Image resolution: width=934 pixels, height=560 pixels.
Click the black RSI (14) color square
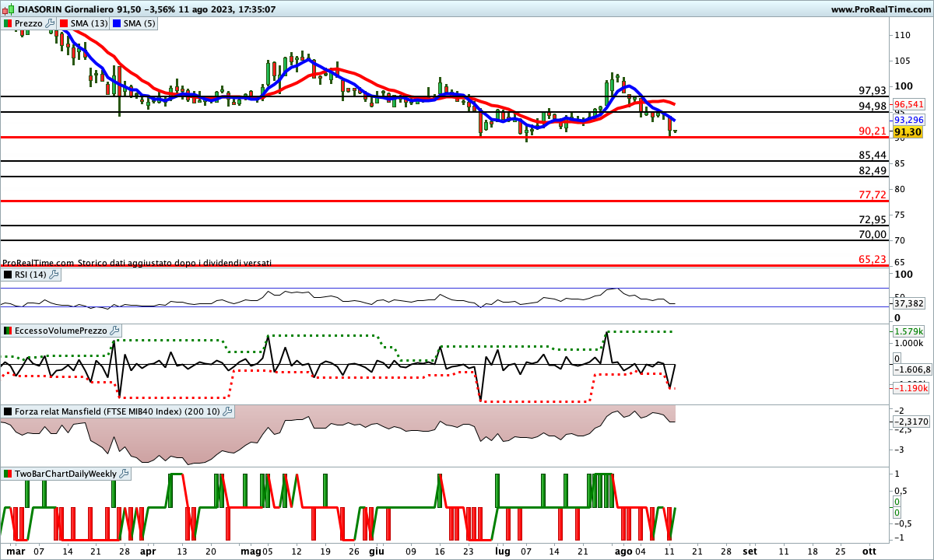[8, 275]
